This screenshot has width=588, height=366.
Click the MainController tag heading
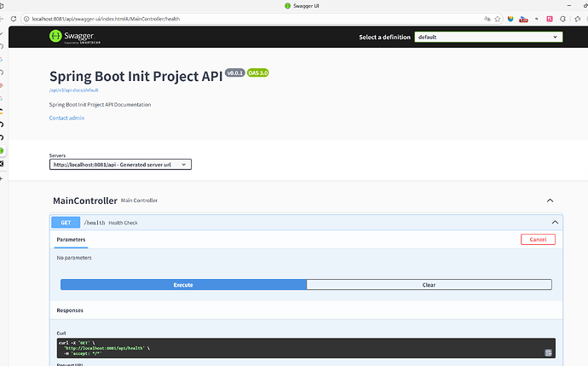point(85,200)
